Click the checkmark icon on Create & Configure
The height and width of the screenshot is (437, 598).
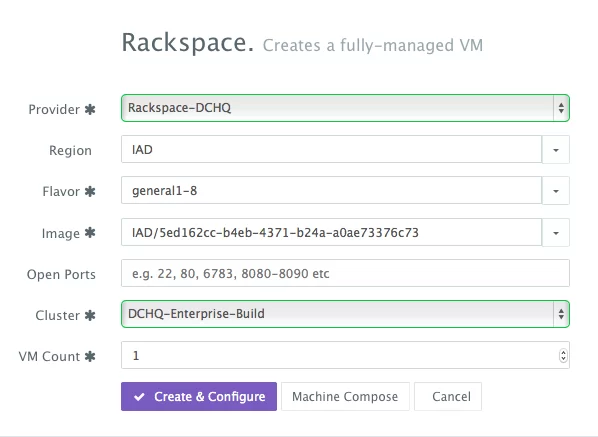click(139, 397)
